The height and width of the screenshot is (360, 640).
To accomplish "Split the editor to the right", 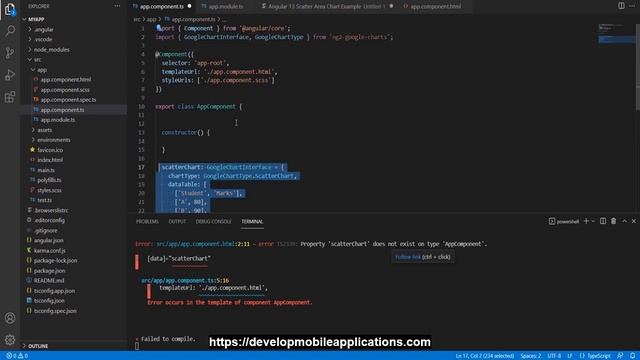I will pyautogui.click(x=621, y=6).
